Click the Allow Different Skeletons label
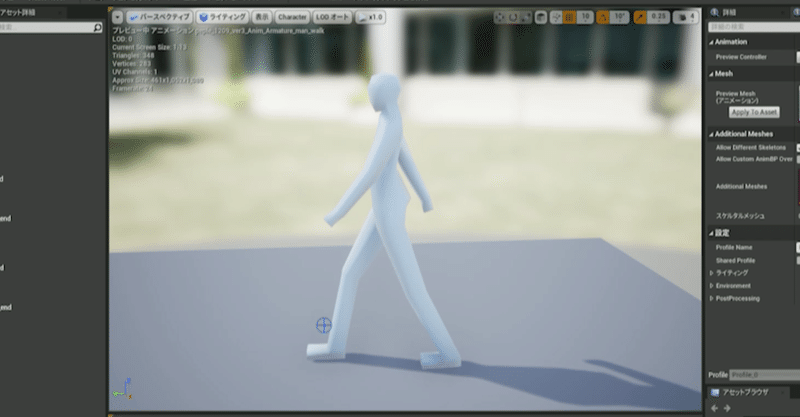Screen dimensions: 800x417 (x=751, y=148)
